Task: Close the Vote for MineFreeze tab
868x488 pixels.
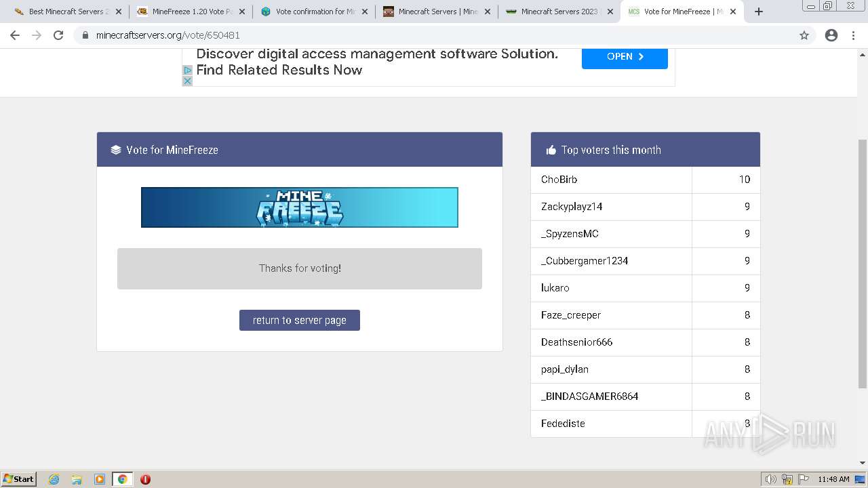Action: tap(733, 12)
